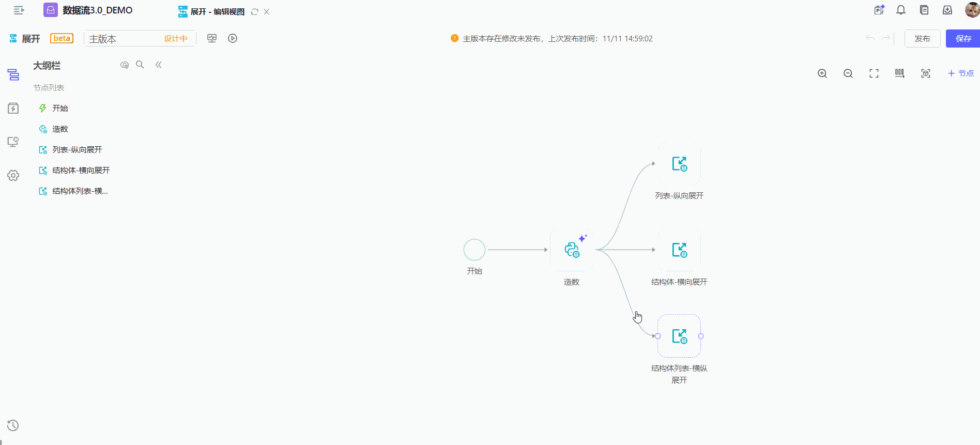Click the zoom out canvas icon
This screenshot has width=980, height=445.
tap(848, 73)
